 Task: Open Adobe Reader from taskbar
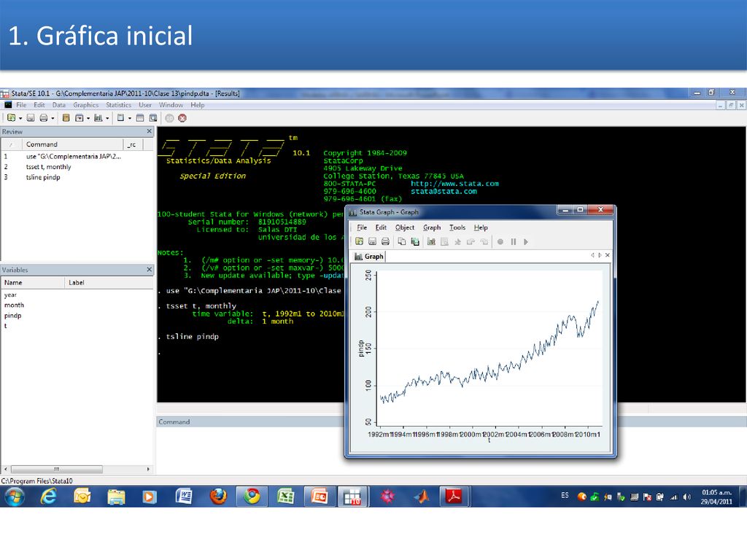(x=454, y=496)
